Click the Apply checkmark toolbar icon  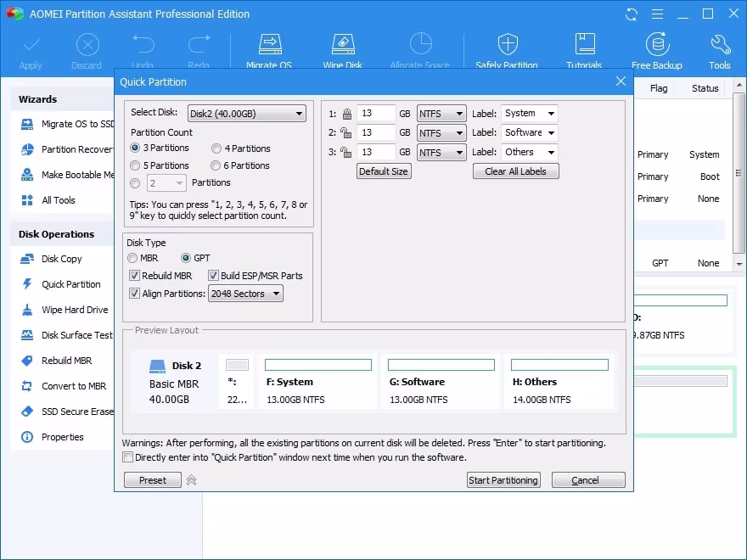pyautogui.click(x=31, y=46)
